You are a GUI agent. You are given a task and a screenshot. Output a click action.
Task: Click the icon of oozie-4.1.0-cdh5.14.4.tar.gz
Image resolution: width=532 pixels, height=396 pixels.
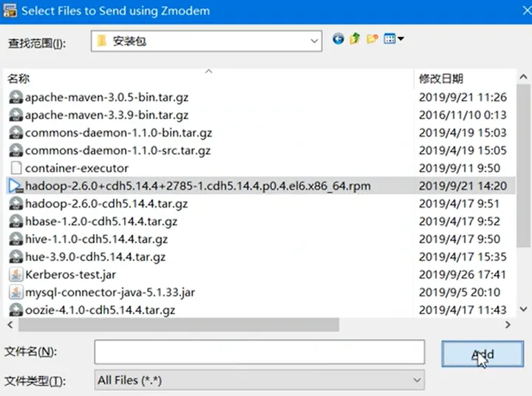coord(16,310)
